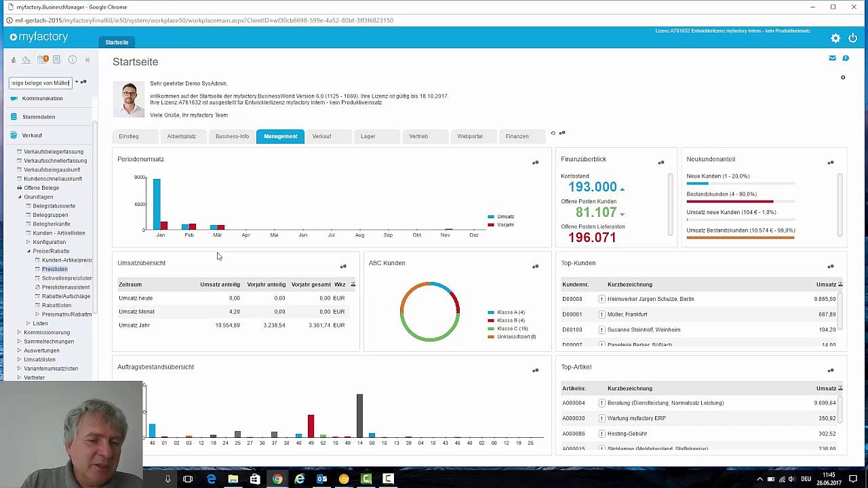Click the Umsatz legend swatch in Periodenumsatz
Image resolution: width=868 pixels, height=488 pixels.
491,217
